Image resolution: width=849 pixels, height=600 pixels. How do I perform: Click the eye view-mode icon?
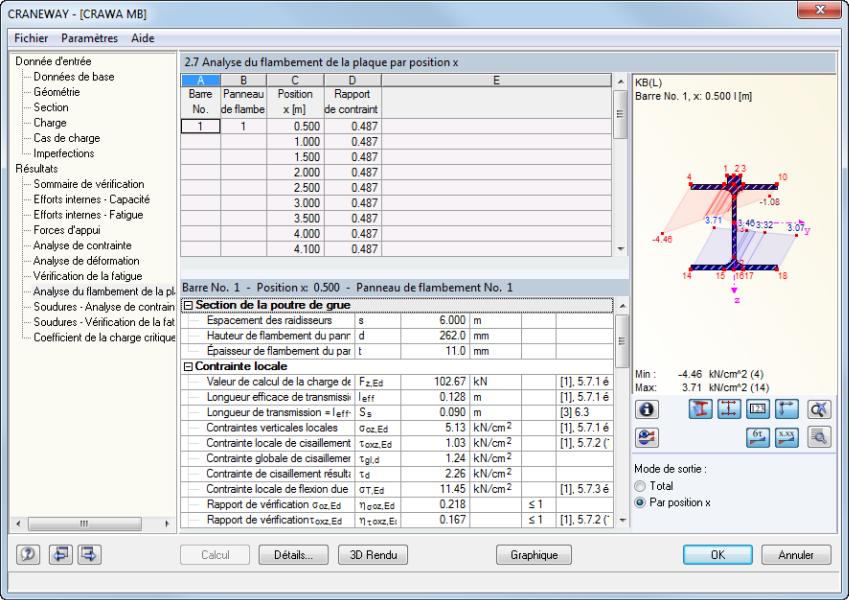tap(646, 438)
